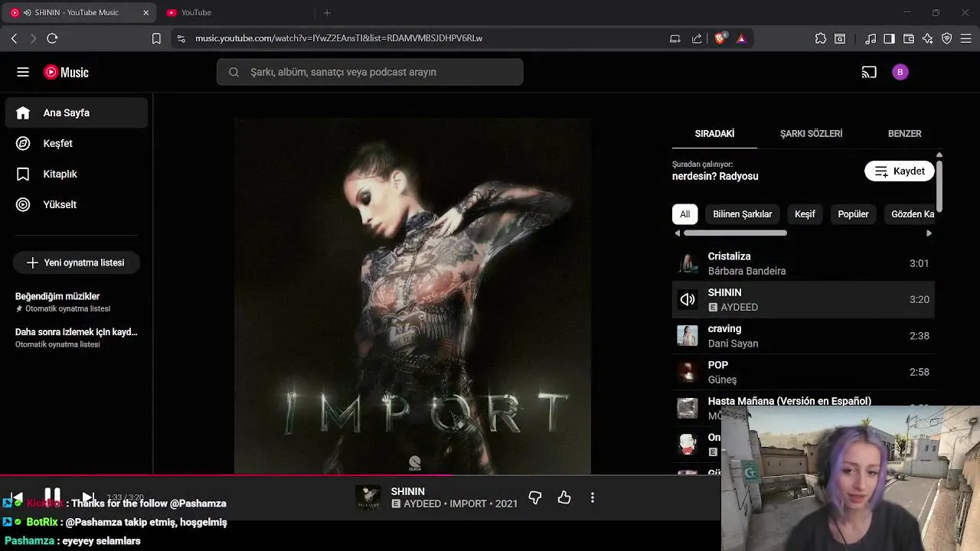The width and height of the screenshot is (980, 551).
Task: Create a new playlist with Yeni oynatma listesi
Action: tap(76, 262)
